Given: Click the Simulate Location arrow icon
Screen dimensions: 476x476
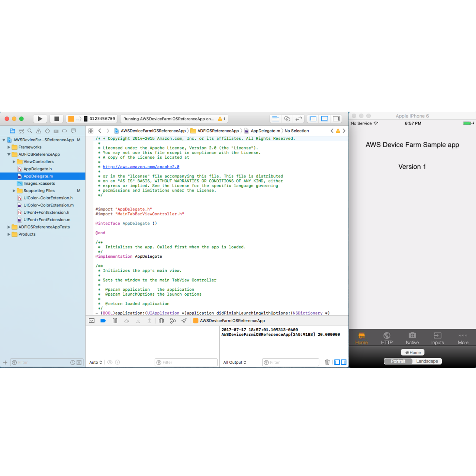Looking at the screenshot, I should click(184, 321).
